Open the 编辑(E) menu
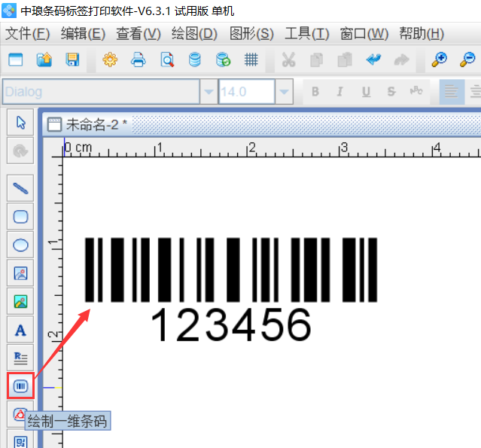481x448 pixels. [83, 33]
